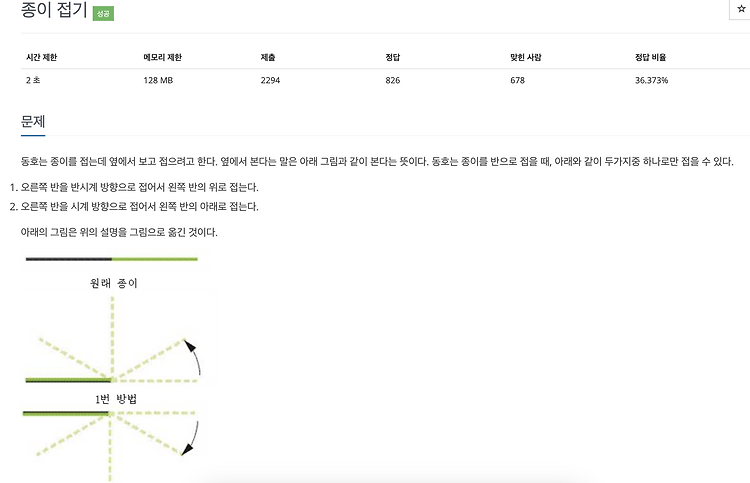Click the 정답 비율 column header

[x=651, y=58]
